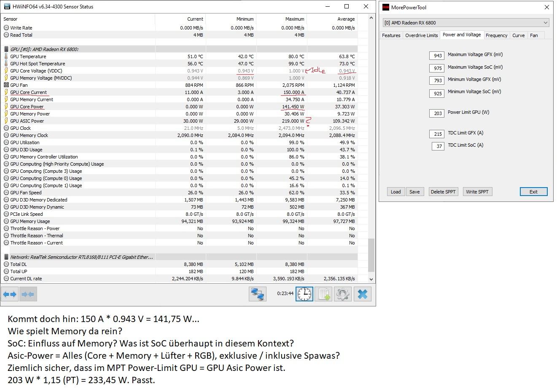The height and width of the screenshot is (392, 557).
Task: Click the blue expand-columns arrows in HWiNFO toolbar
Action: [x=10, y=294]
